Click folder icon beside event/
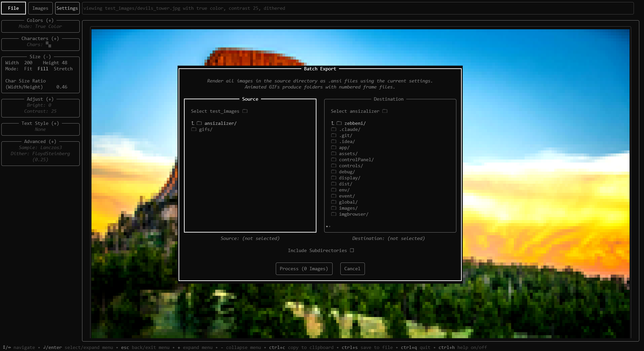Screen dimensions: 644x351 click(x=334, y=196)
